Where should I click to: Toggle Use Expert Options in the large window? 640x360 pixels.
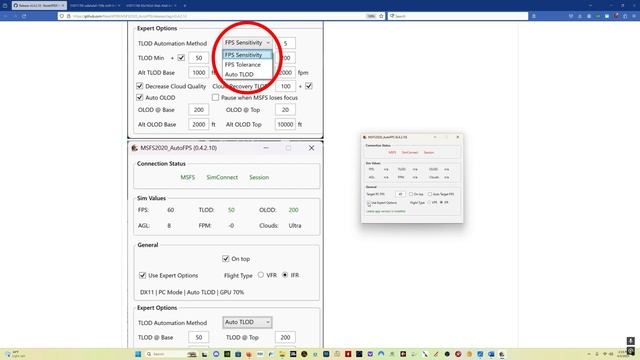[142, 276]
